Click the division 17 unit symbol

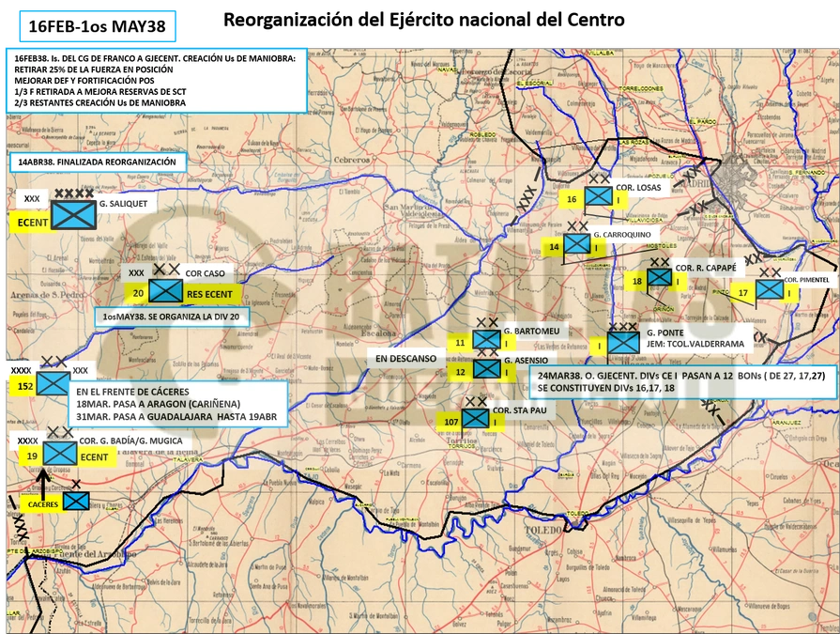click(770, 290)
